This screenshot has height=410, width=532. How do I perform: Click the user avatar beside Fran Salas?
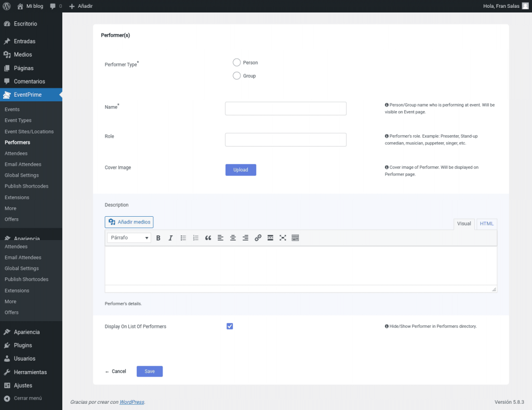(525, 6)
